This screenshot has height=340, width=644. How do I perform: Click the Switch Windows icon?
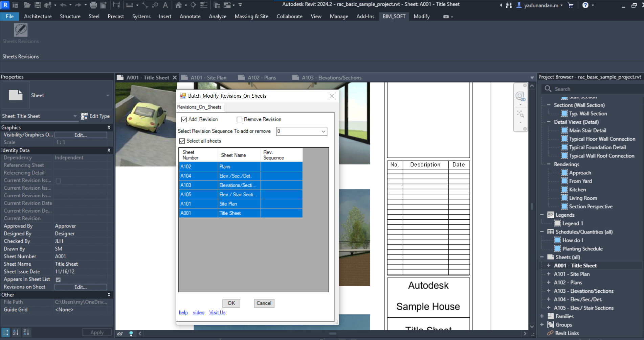[227, 5]
